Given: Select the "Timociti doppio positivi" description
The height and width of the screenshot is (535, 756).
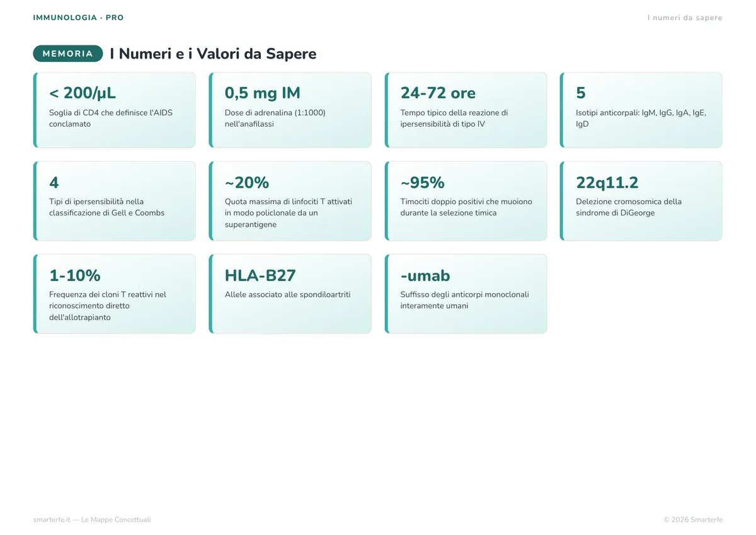Looking at the screenshot, I should point(466,207).
